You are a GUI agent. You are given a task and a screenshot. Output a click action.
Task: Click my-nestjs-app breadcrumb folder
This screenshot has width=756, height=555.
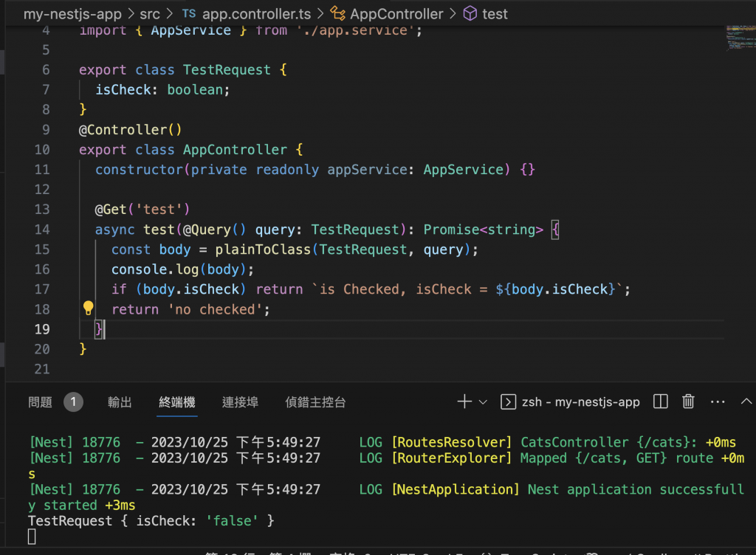pos(72,14)
